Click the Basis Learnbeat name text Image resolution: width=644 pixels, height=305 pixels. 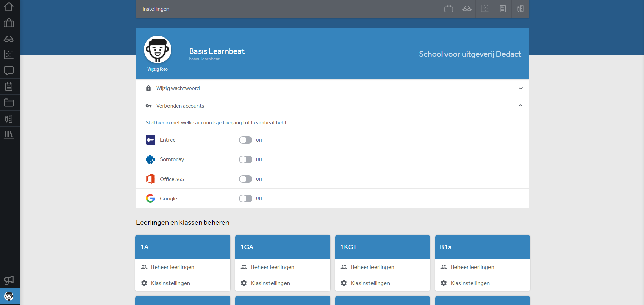click(x=217, y=51)
